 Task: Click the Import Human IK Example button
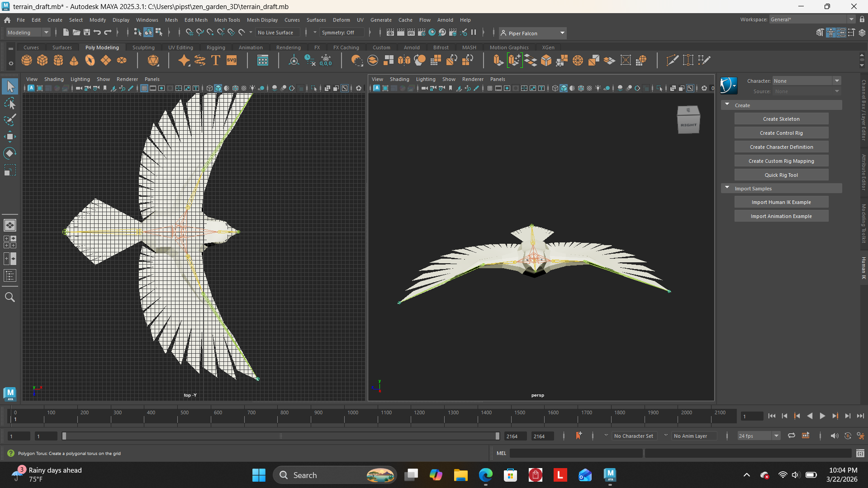click(781, 202)
